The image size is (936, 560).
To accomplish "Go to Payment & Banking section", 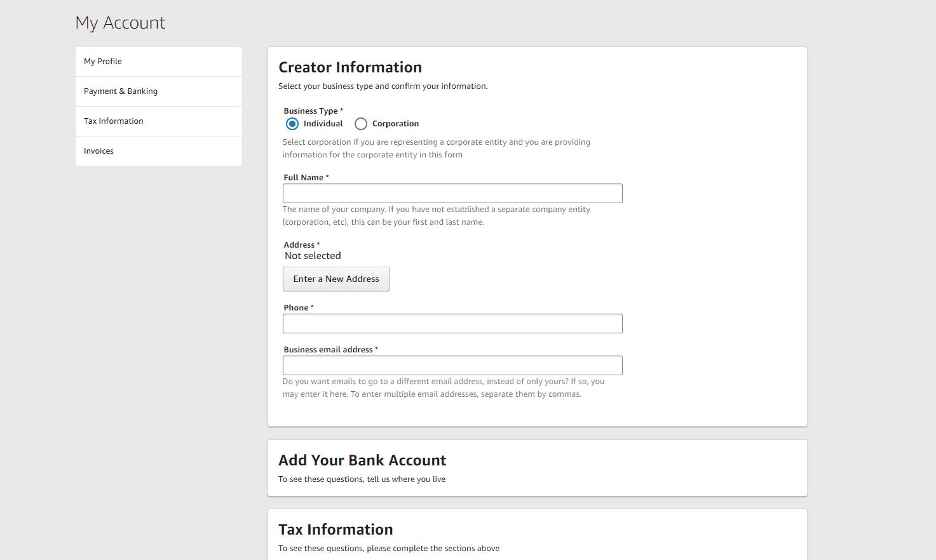I will point(121,91).
